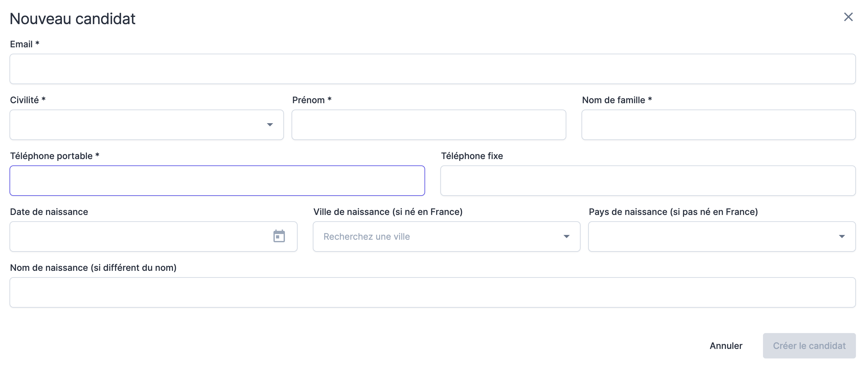
Task: Click the Recherchez une ville search box
Action: [x=435, y=236]
